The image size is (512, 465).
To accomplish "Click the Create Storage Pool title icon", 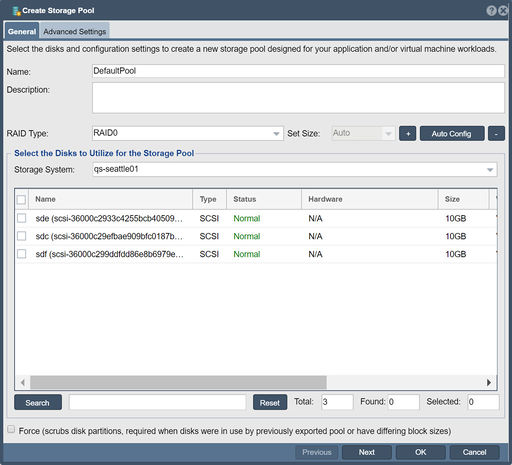I will [16, 11].
